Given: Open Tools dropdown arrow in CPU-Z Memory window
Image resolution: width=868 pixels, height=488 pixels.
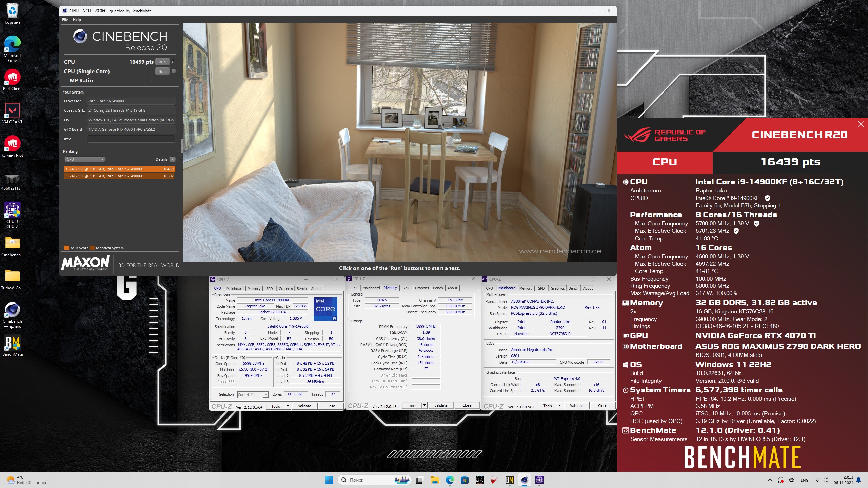Looking at the screenshot, I should pyautogui.click(x=424, y=405).
